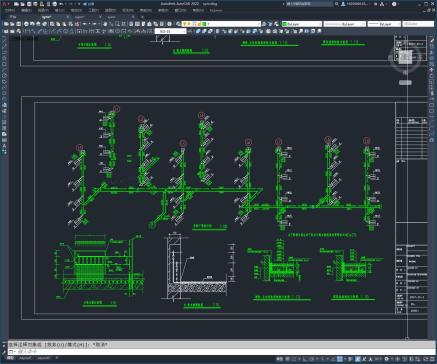Click the ViewCube top face
The width and height of the screenshot is (437, 364).
(405, 57)
